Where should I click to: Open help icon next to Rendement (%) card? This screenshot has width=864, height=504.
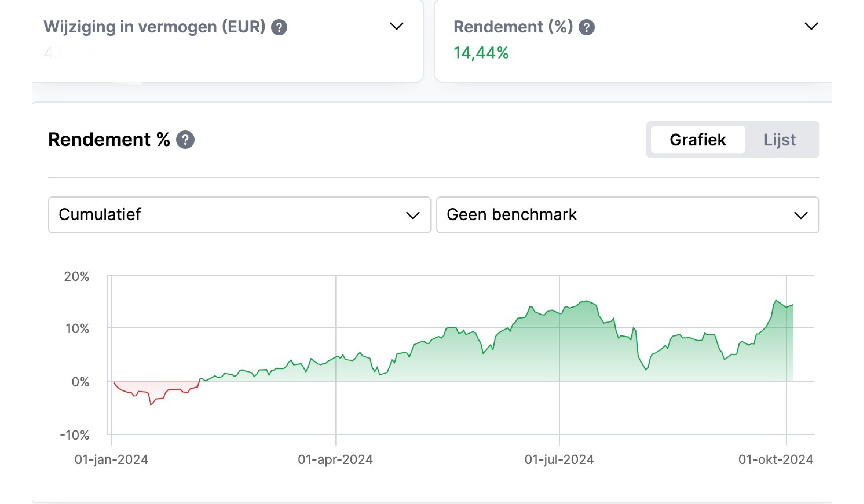(587, 27)
